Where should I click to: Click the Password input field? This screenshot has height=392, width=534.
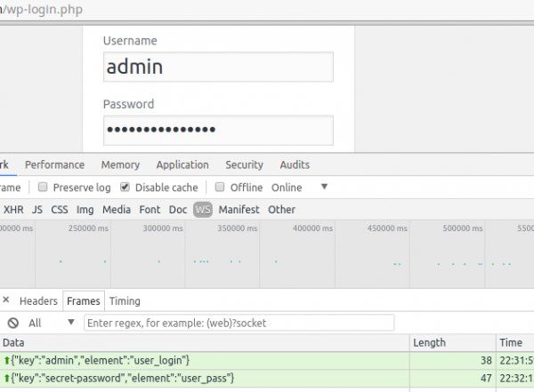[218, 130]
